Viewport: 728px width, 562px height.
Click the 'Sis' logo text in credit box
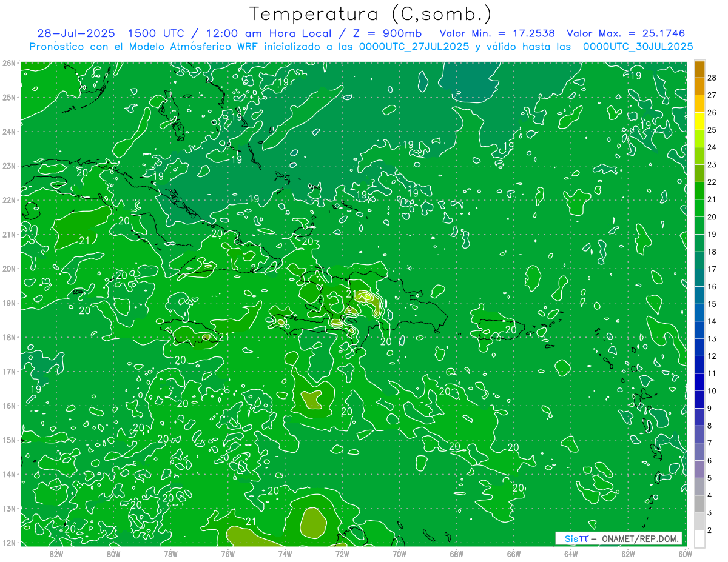point(571,538)
